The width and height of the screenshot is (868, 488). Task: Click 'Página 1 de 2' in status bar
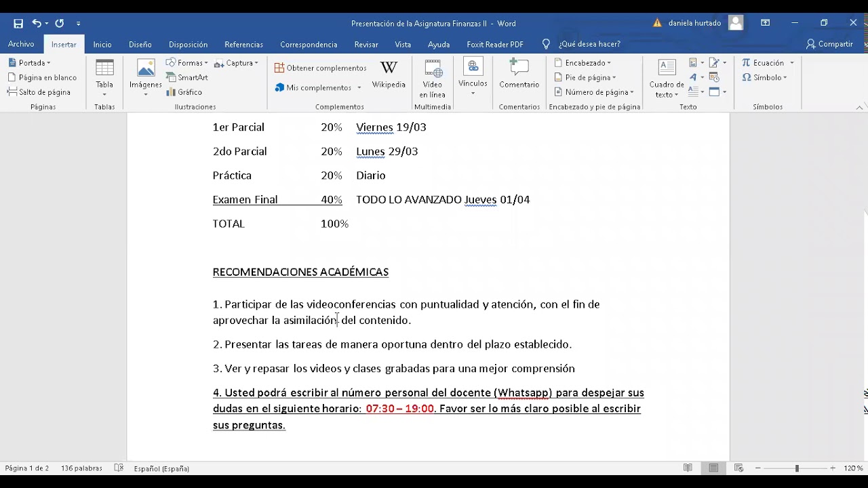click(x=27, y=468)
